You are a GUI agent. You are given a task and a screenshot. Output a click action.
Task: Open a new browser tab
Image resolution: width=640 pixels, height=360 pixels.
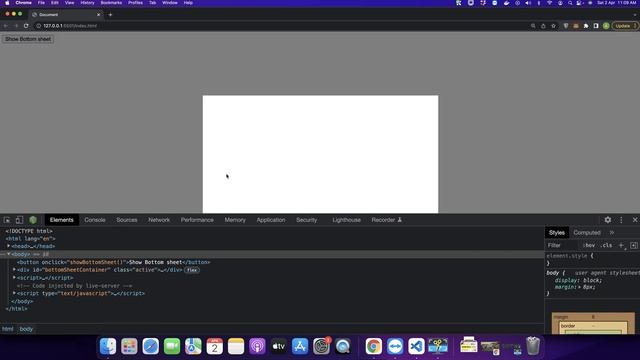click(110, 15)
